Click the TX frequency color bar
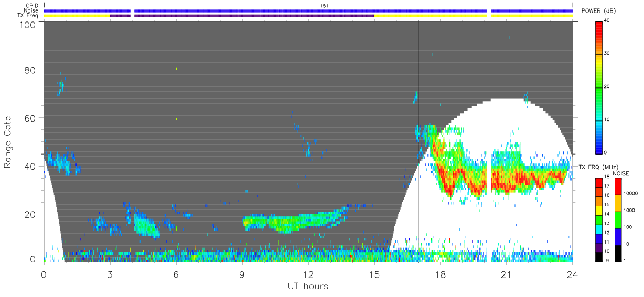Image resolution: width=644 pixels, height=297 pixels. 598,219
